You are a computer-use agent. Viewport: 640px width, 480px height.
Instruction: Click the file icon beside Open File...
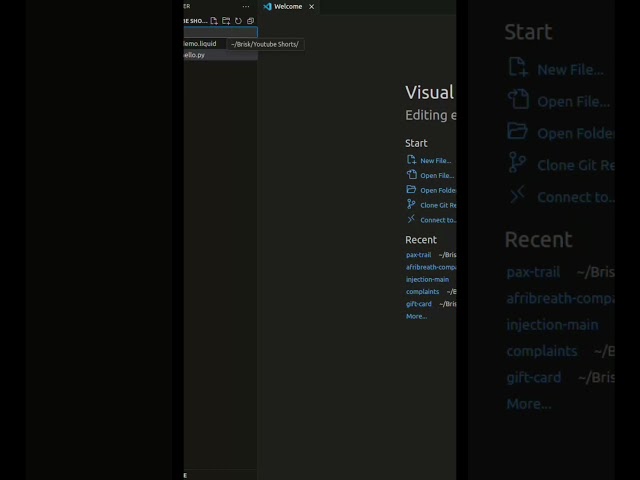[x=411, y=175]
